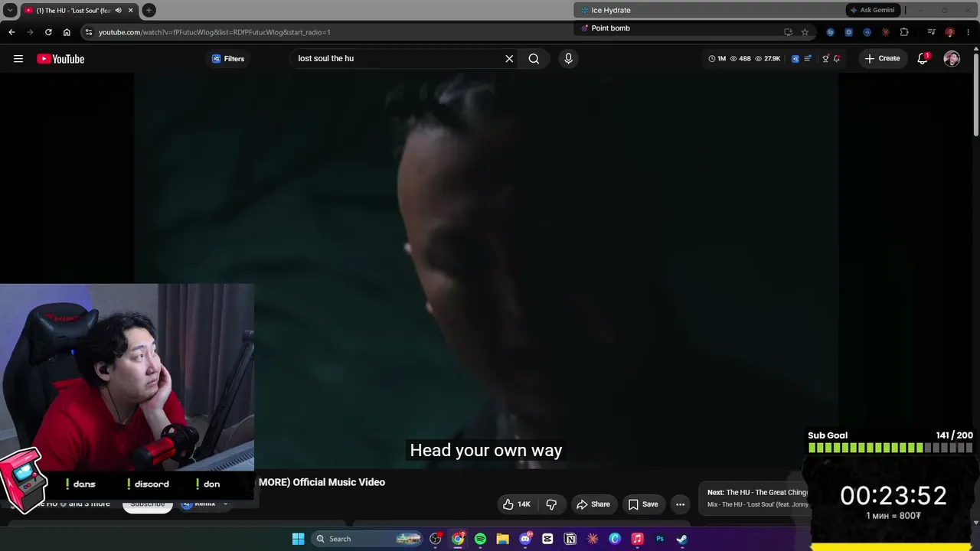980x551 pixels.
Task: Open the Windows taskbar Search box
Action: point(368,539)
